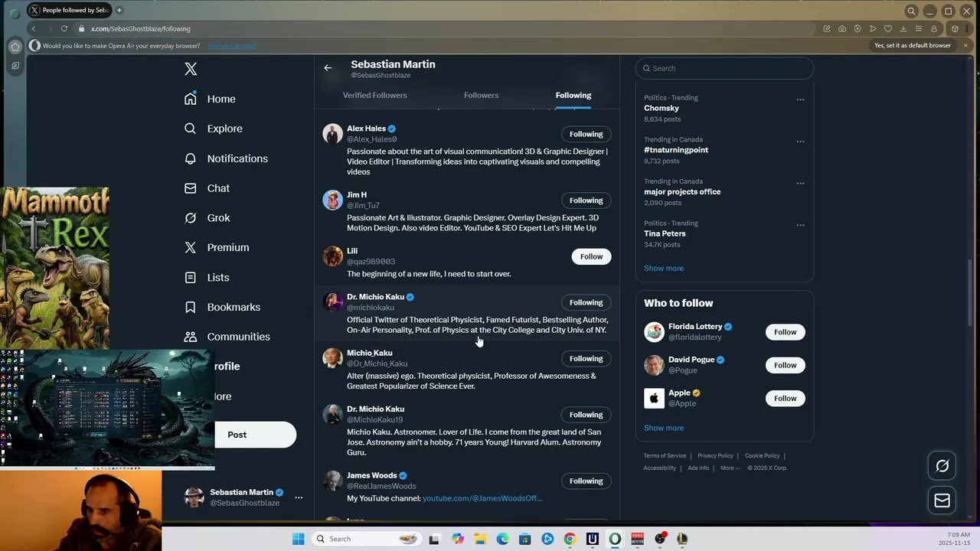
Task: Open the browser profile account icon
Action: pyautogui.click(x=934, y=28)
